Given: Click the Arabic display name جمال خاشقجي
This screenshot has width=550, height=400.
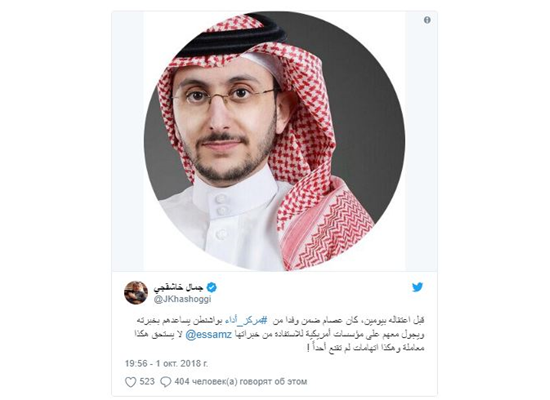Looking at the screenshot, I should click(x=178, y=287).
